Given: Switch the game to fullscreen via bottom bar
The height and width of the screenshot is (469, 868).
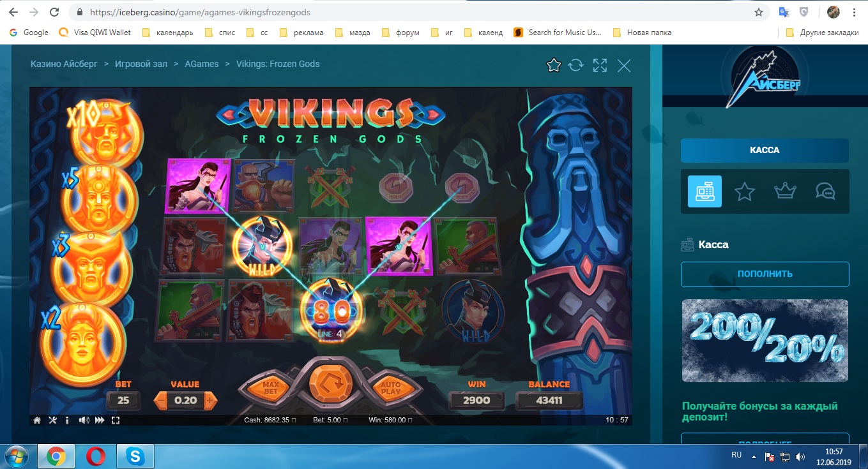Looking at the screenshot, I should coord(116,420).
